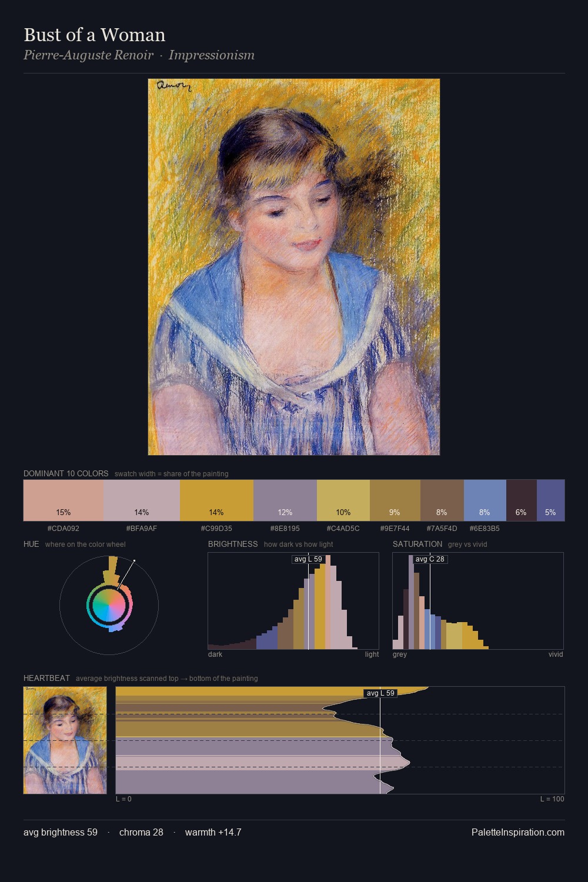Image resolution: width=588 pixels, height=882 pixels.
Task: Open the PaletteInspiration.com link
Action: click(518, 833)
